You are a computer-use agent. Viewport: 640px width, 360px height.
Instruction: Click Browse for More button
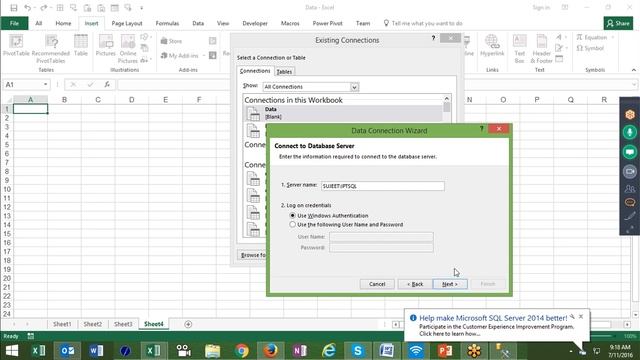pos(252,255)
